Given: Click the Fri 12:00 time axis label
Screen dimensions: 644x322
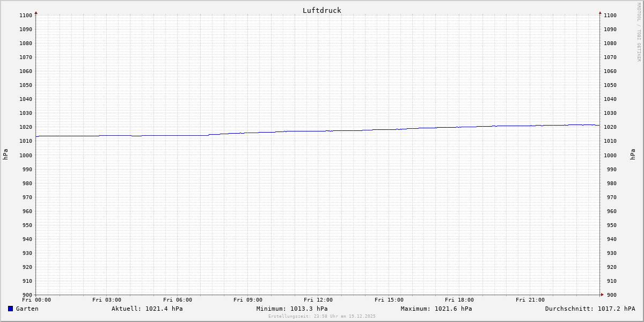Looking at the screenshot, I should tap(318, 300).
